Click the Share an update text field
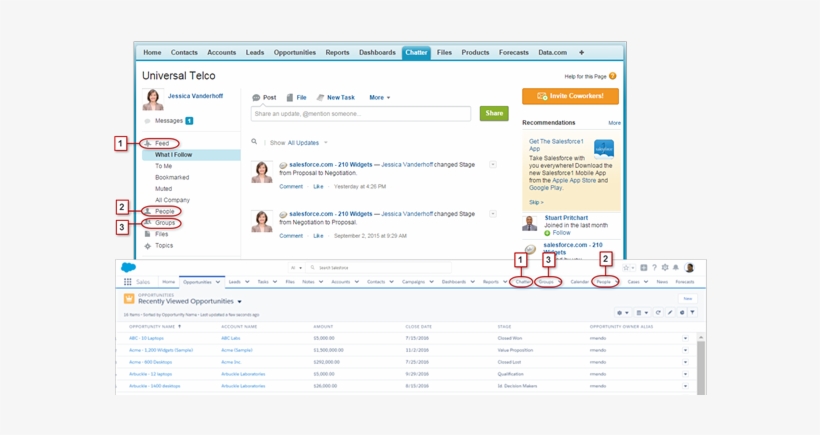Image resolution: width=820 pixels, height=435 pixels. pos(361,114)
